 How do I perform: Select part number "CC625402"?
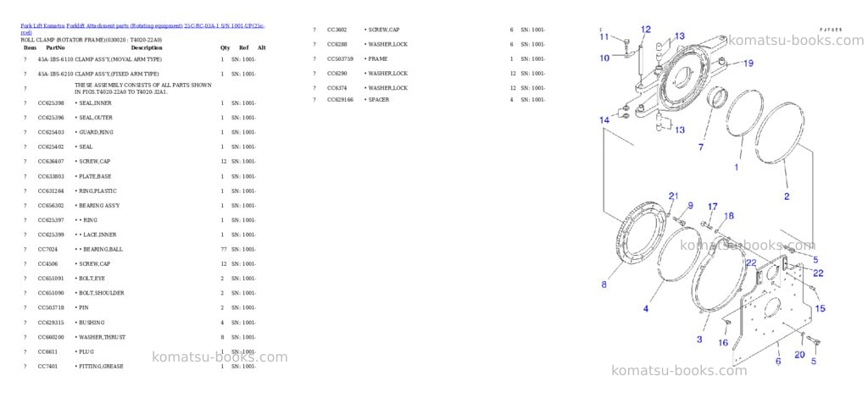pyautogui.click(x=51, y=147)
